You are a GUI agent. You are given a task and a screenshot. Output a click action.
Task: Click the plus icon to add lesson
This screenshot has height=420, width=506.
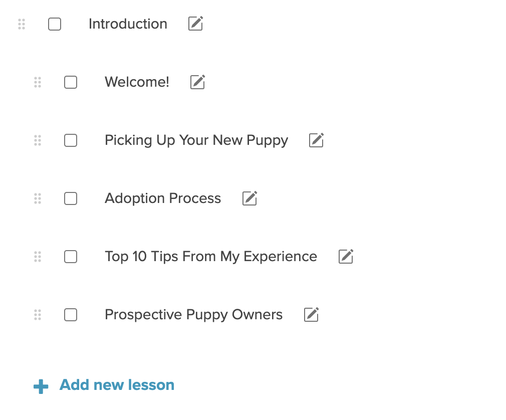pos(41,386)
